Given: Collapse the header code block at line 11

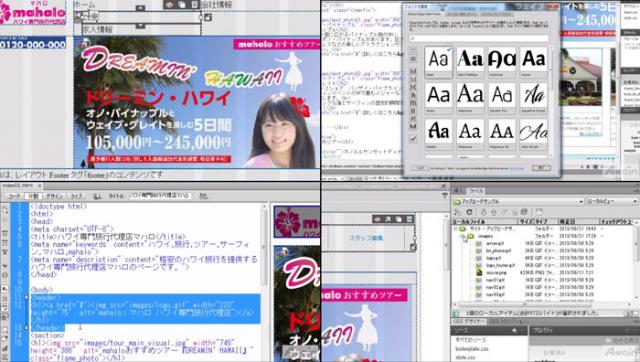Looking at the screenshot, I should (x=26, y=298).
